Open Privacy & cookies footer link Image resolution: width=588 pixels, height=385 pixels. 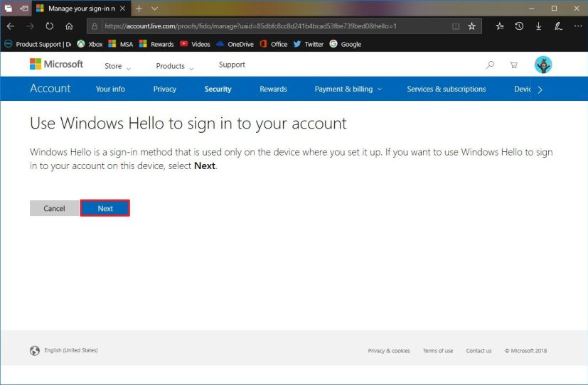pos(389,351)
